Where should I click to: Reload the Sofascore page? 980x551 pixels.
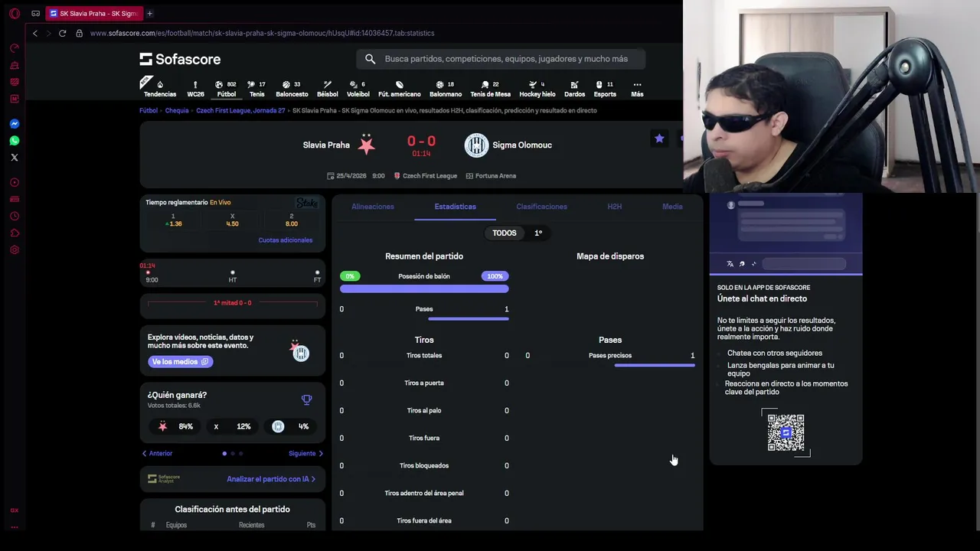click(x=62, y=33)
